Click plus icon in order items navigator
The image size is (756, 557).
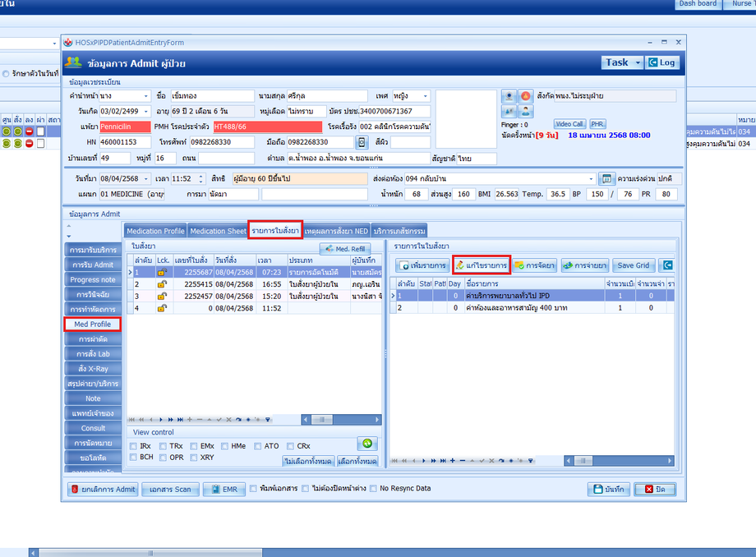(x=452, y=461)
